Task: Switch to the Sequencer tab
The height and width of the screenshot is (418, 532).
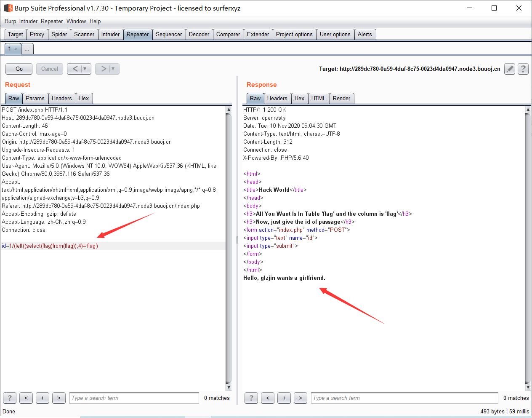Action: tap(169, 34)
